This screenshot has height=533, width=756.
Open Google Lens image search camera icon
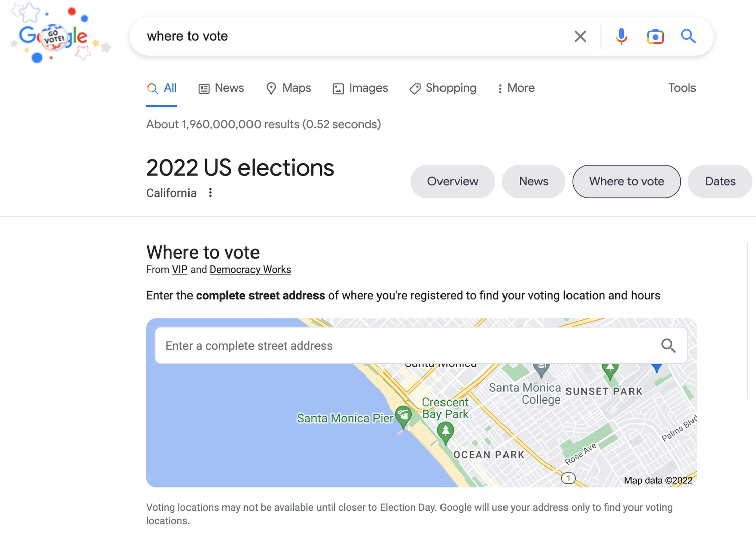pos(655,36)
